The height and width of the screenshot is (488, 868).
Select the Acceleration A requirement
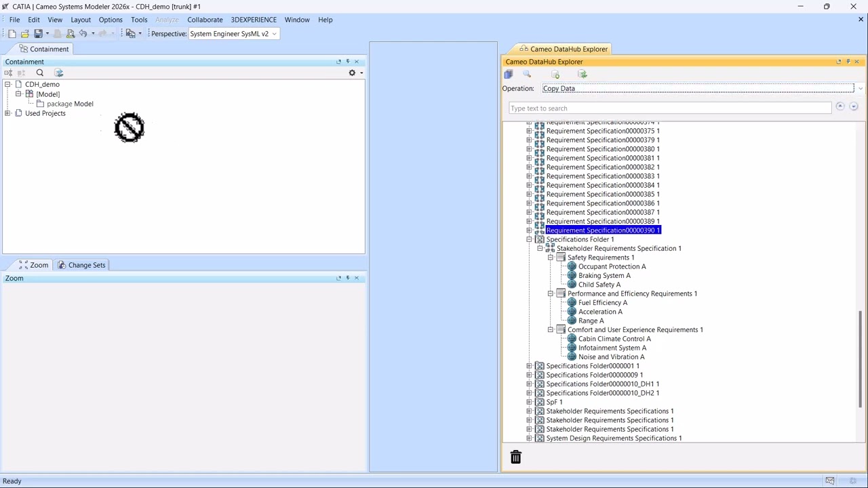tap(599, 312)
